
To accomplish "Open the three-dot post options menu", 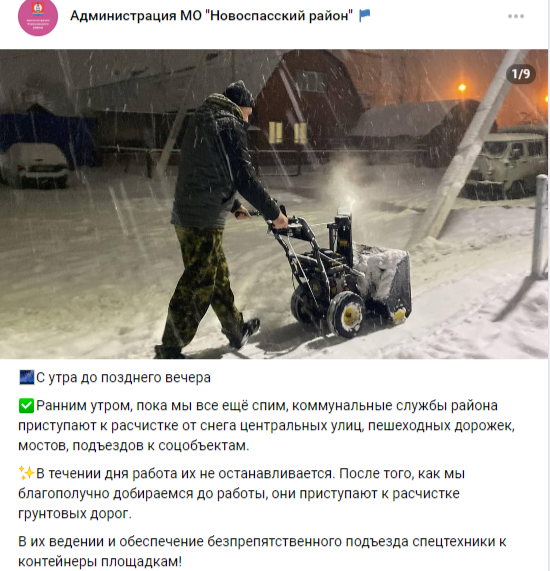I will pyautogui.click(x=516, y=16).
